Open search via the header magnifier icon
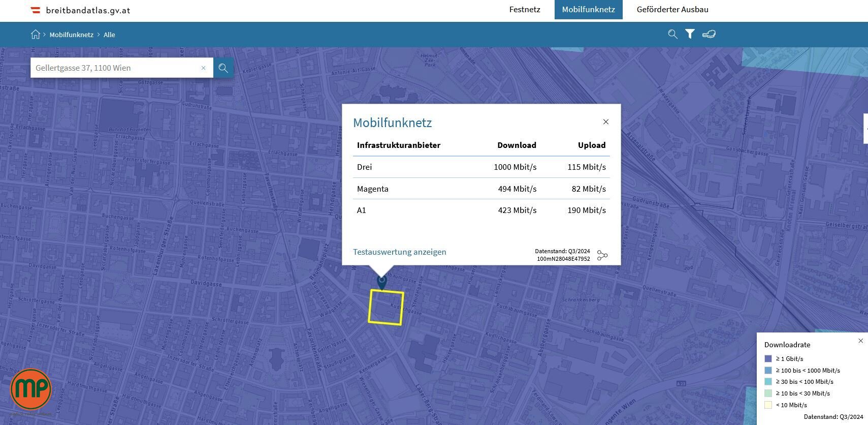Image resolution: width=868 pixels, height=425 pixels. 672,34
